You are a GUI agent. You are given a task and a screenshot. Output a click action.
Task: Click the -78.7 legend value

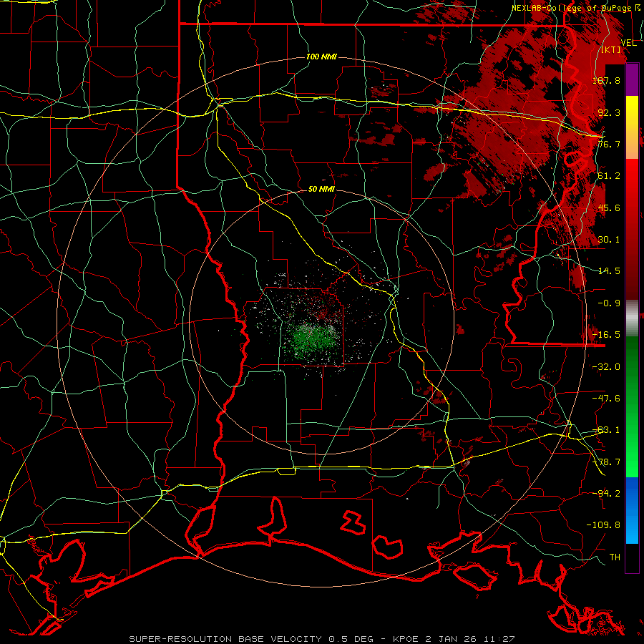point(606,462)
